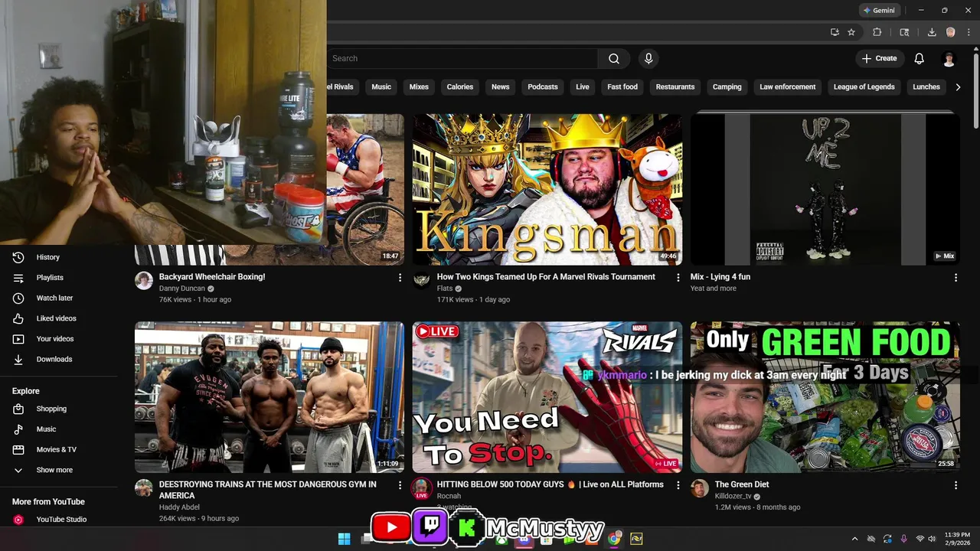
Task: Click the install app icon in the address bar
Action: (x=835, y=32)
